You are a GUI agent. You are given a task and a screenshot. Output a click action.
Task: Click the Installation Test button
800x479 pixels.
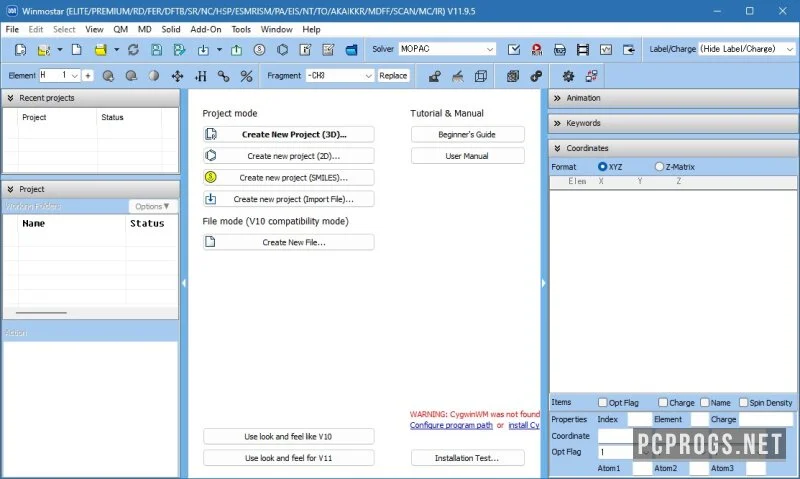(467, 458)
